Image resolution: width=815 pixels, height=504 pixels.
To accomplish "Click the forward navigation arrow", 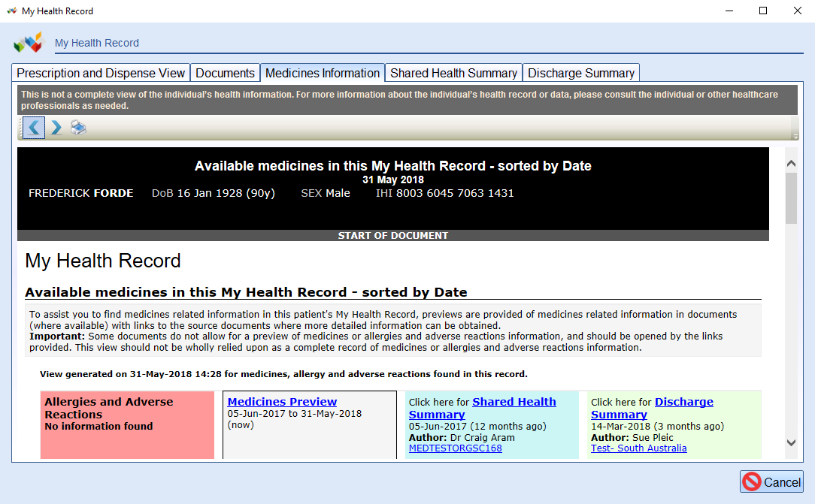I will click(x=56, y=128).
